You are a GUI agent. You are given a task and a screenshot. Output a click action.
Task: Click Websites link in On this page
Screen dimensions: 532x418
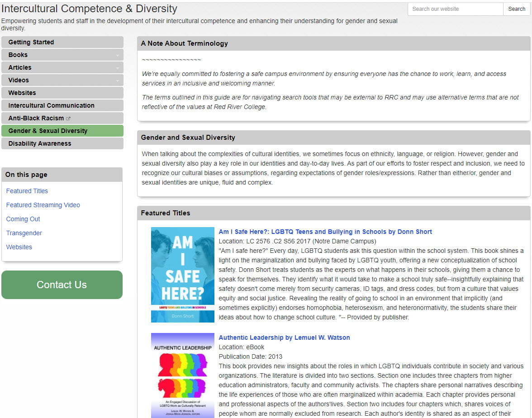tap(19, 247)
